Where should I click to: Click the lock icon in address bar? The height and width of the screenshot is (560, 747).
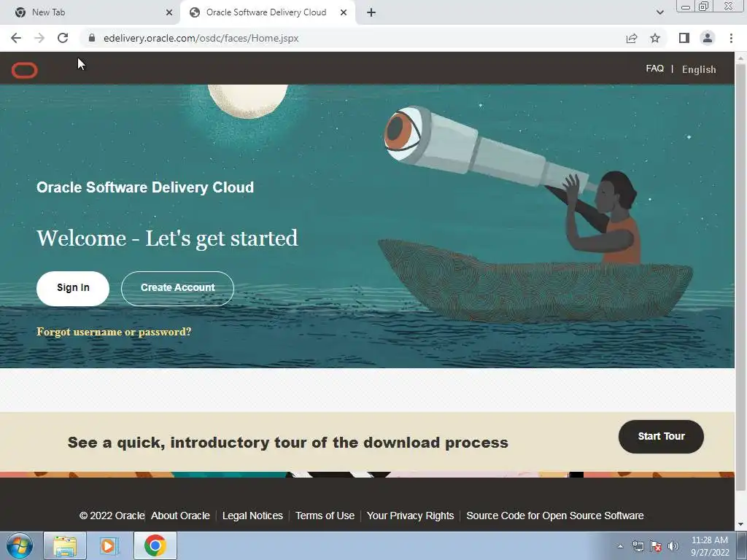tap(92, 38)
